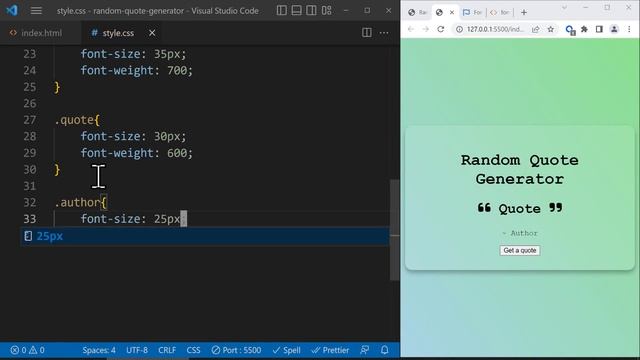Click the Prettier status bar item
Image resolution: width=640 pixels, height=360 pixels.
click(330, 350)
